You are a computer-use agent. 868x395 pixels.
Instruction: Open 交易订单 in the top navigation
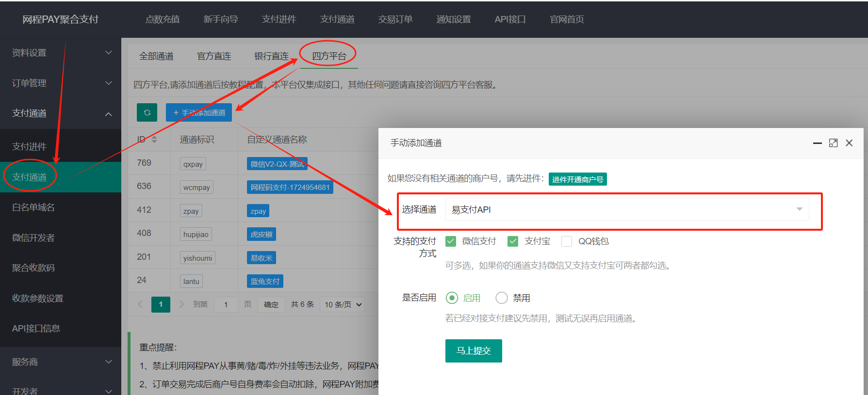click(395, 19)
